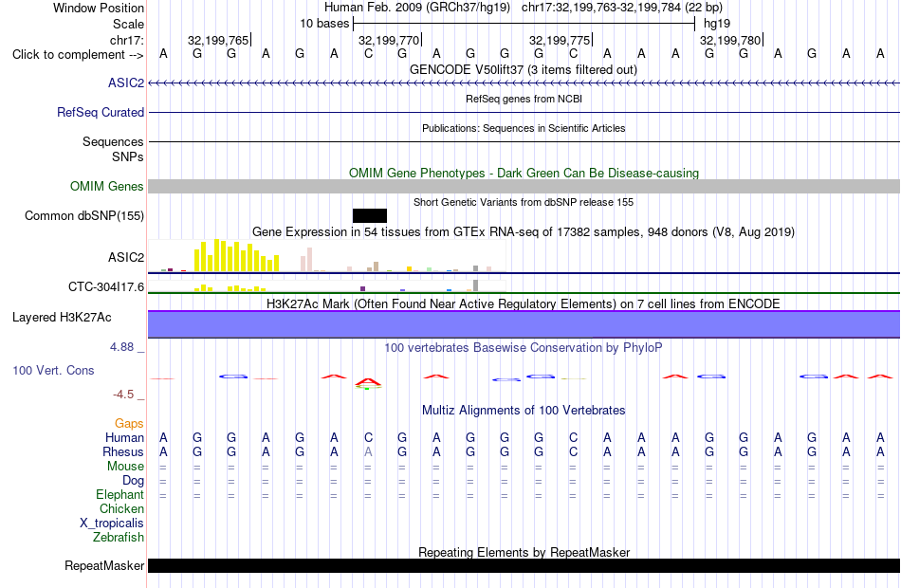Click the hg19 label beside scale bar
Viewport: 901px width, 588px height.
[717, 24]
